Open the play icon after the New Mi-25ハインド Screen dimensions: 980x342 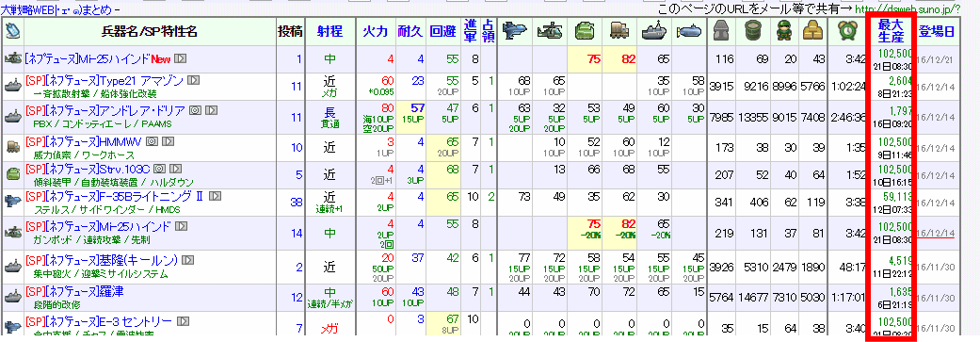(x=181, y=58)
